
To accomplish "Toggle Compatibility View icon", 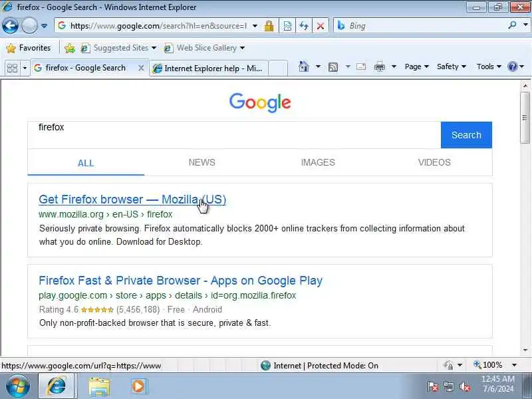I will click(x=287, y=26).
